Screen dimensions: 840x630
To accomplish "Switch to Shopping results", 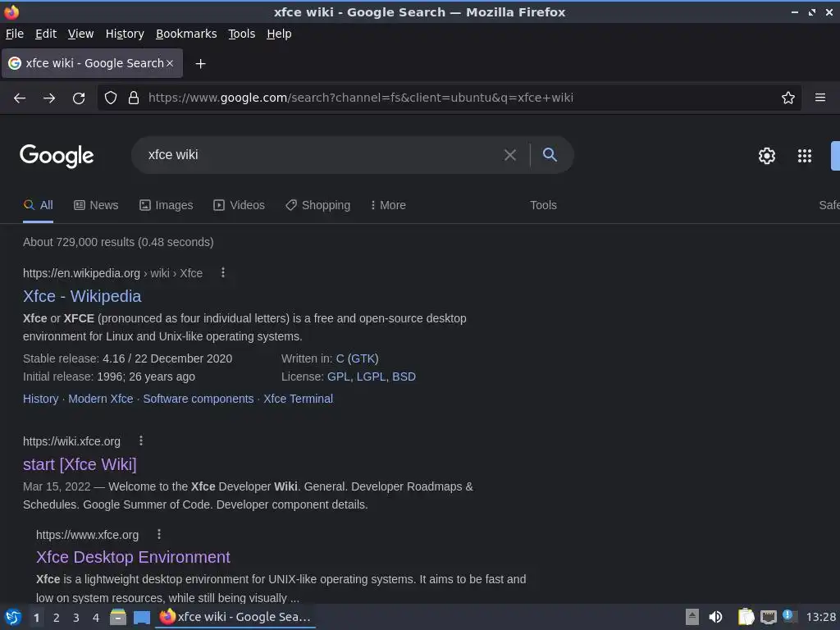I will 317,205.
